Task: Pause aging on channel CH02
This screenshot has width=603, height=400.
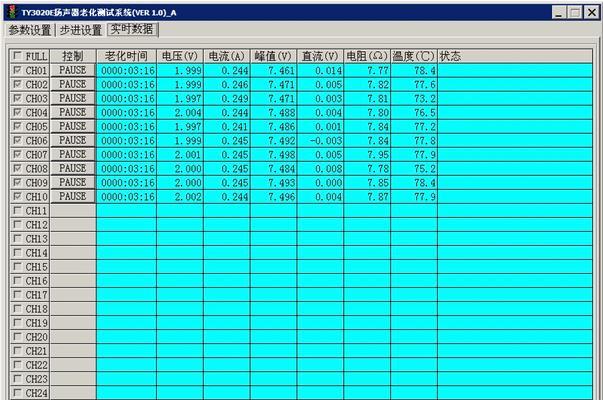Action: tap(73, 84)
